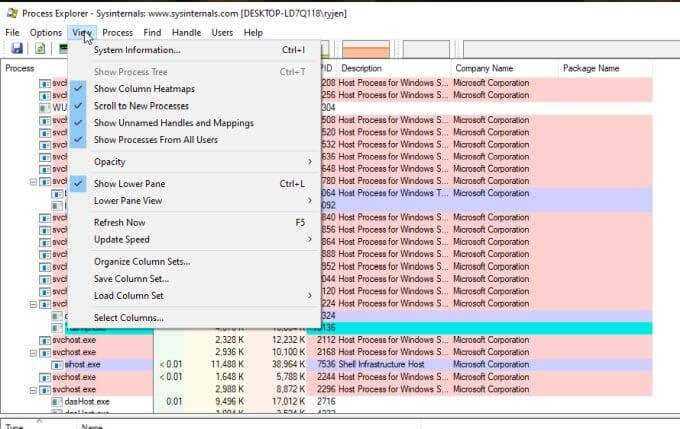Click the memory value 11,488 K
Screen dimensions: 680x429
tap(227, 364)
